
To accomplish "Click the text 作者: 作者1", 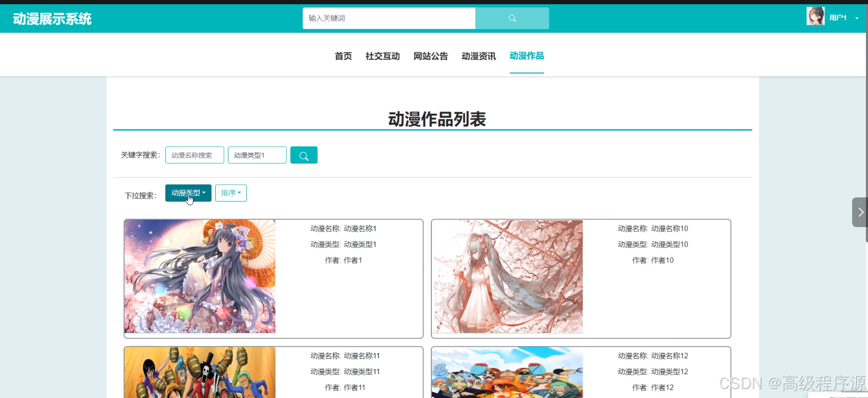I will click(343, 260).
